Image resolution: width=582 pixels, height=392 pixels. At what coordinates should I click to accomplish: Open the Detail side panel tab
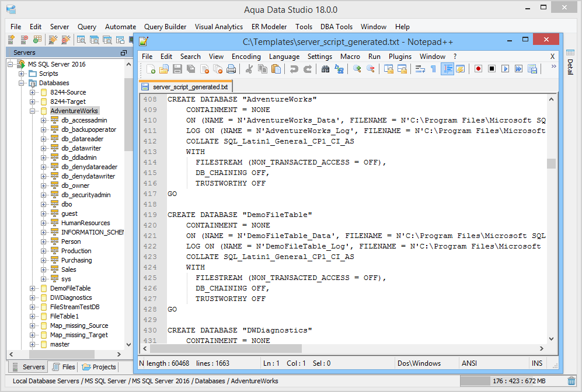(x=570, y=62)
